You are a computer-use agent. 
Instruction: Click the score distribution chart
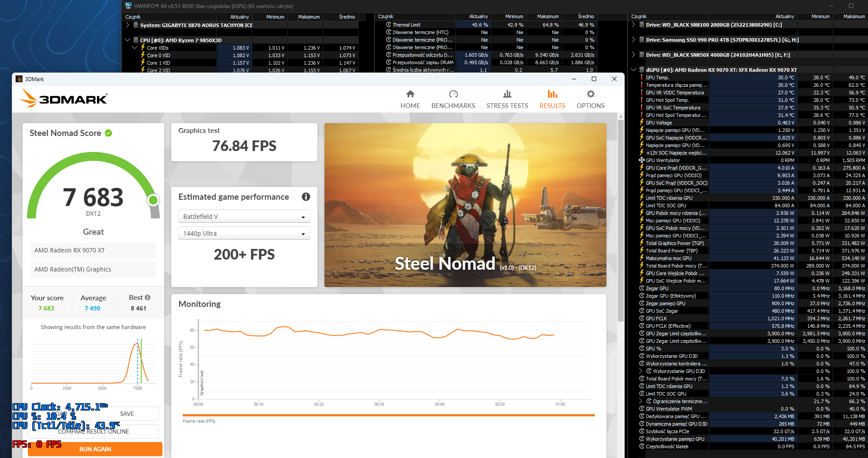(93, 363)
